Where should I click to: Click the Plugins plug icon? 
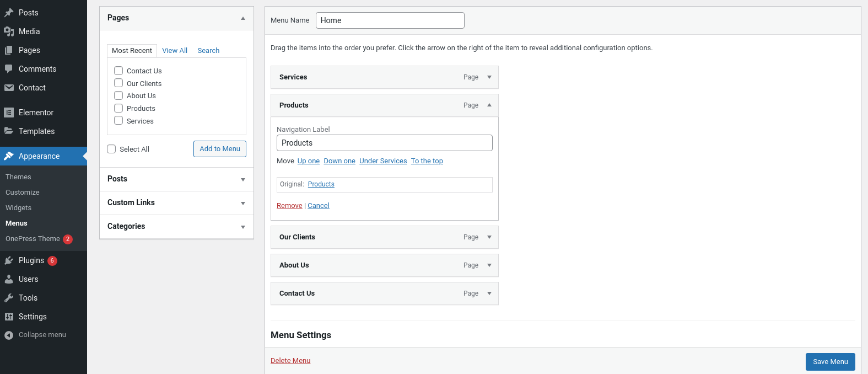9,260
